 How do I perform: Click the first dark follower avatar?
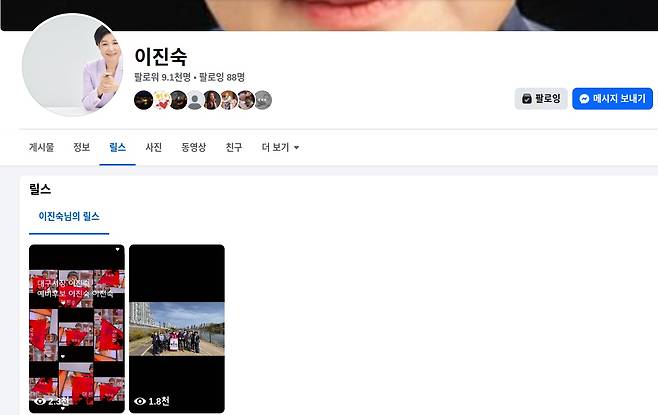point(144,100)
